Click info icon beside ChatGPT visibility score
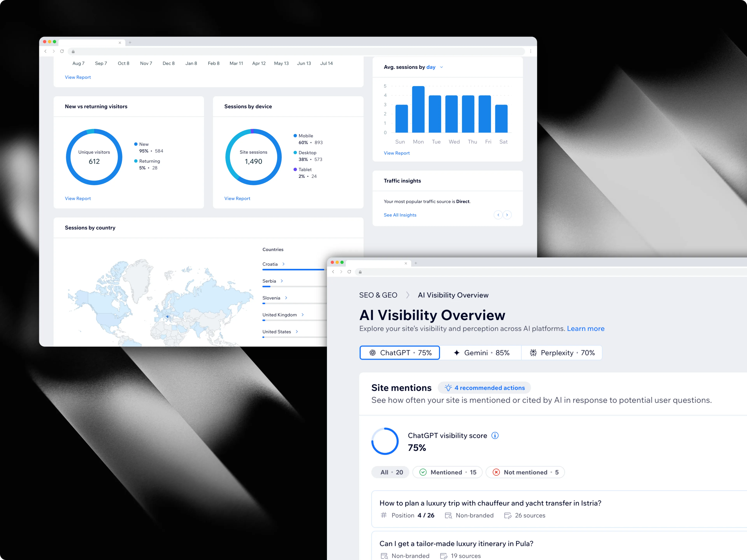Image resolution: width=747 pixels, height=560 pixels. click(x=495, y=435)
